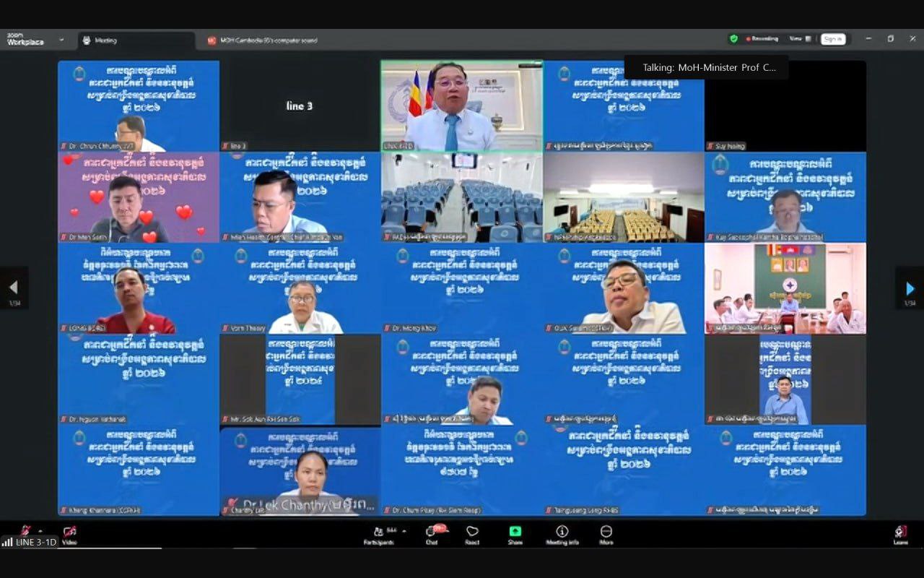Click the Leave meeting button
Viewport: 924px width, 578px height.
tap(900, 533)
